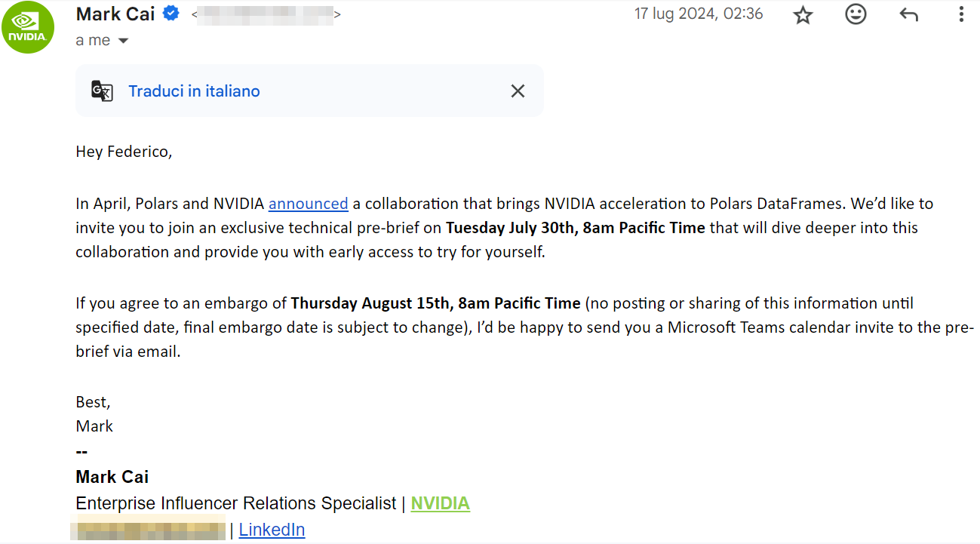Click the sender name Mark Cai in header
This screenshot has width=980, height=544.
point(115,14)
